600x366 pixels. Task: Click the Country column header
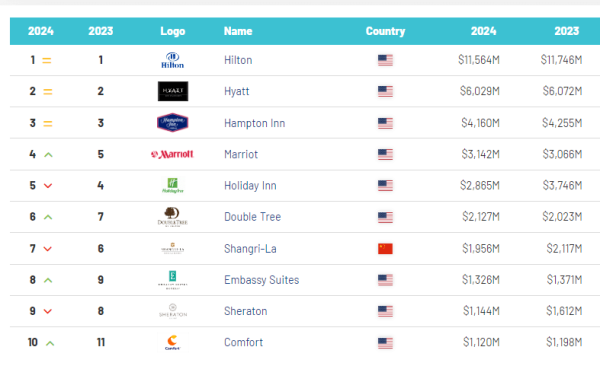tap(385, 31)
